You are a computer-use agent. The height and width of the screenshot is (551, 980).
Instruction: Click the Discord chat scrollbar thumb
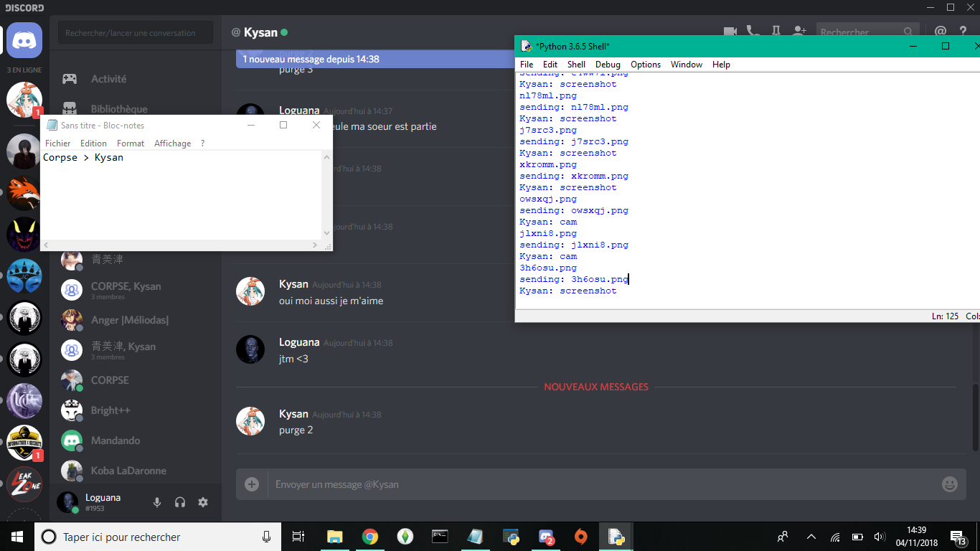pyautogui.click(x=975, y=418)
